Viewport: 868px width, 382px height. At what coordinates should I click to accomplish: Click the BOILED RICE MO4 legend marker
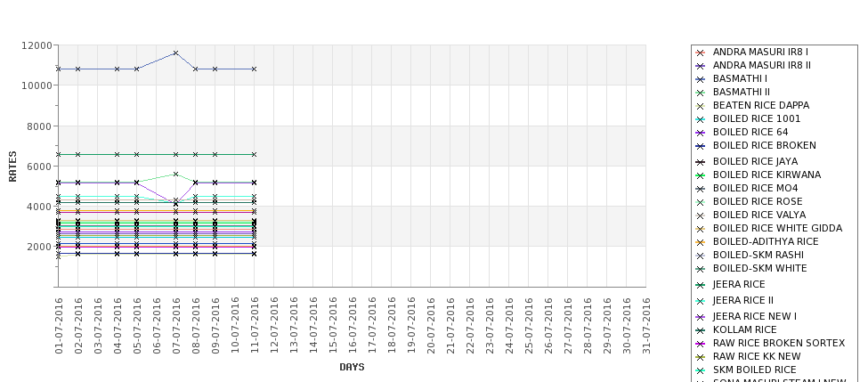[701, 189]
